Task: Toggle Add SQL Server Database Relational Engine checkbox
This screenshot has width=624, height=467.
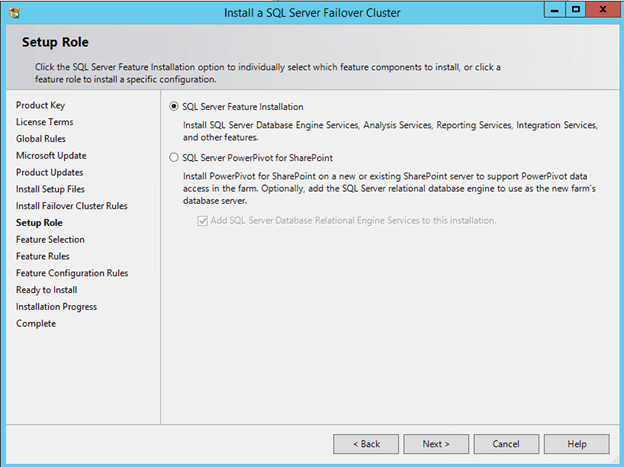Action: point(203,220)
